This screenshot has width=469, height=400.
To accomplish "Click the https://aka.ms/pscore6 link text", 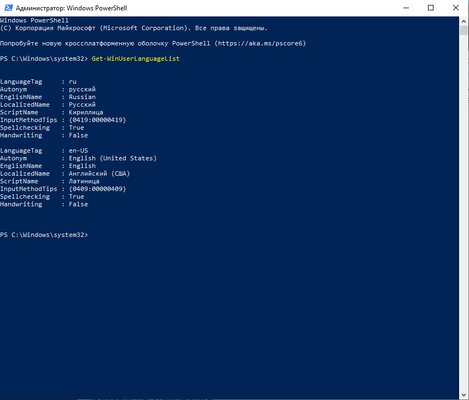I will pos(260,43).
